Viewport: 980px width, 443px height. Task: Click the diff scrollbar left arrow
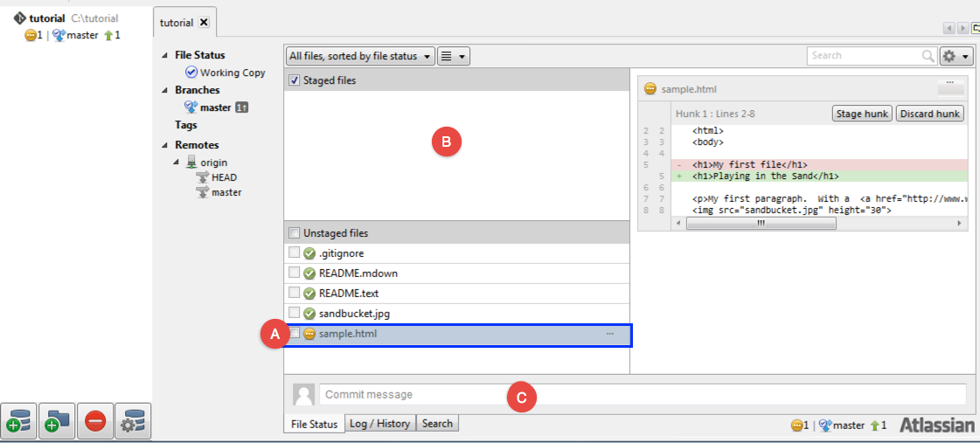pos(678,223)
